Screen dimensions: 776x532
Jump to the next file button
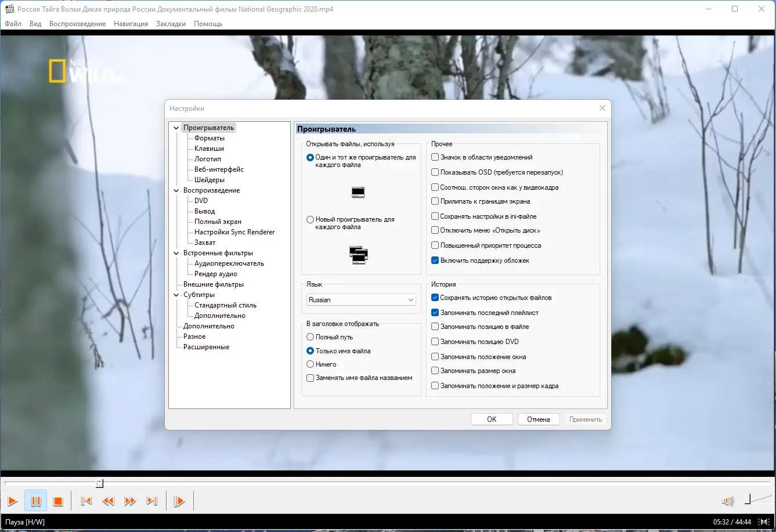point(152,501)
